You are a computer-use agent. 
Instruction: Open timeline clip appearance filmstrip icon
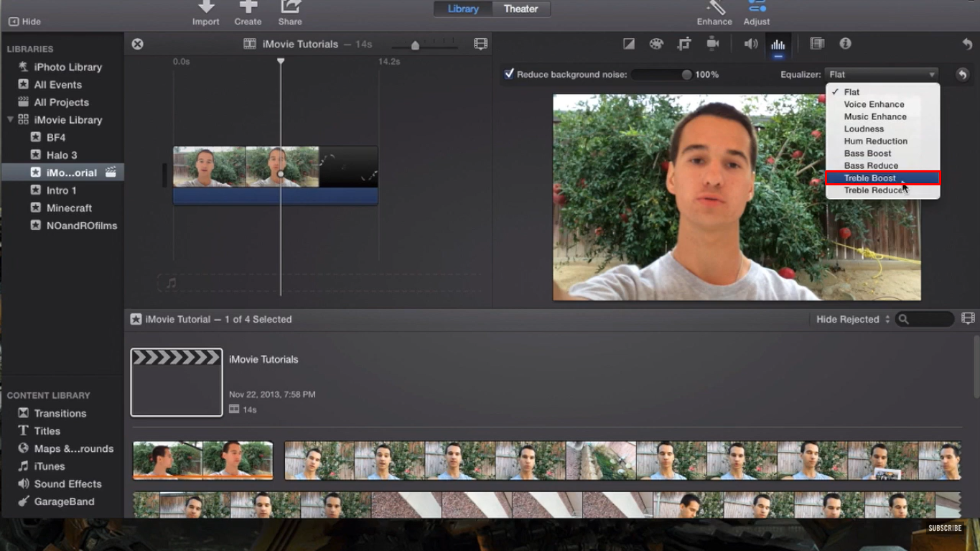coord(480,44)
